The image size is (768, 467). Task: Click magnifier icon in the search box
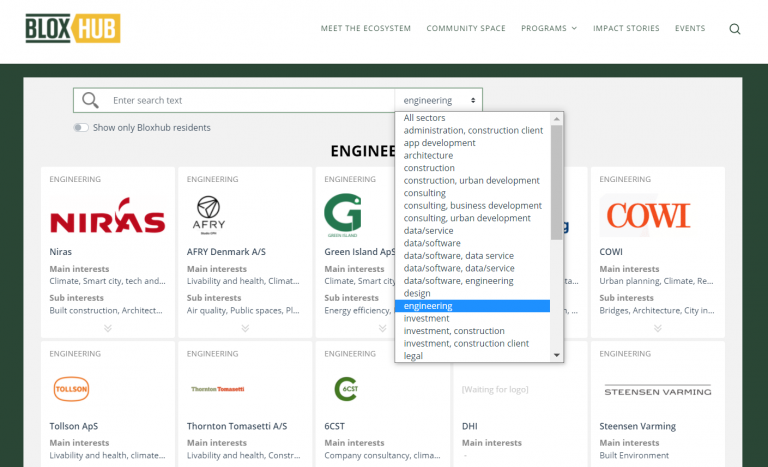(x=90, y=100)
